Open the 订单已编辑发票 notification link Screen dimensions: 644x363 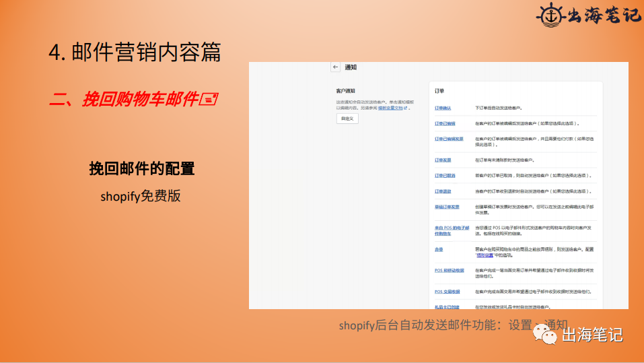pos(449,139)
